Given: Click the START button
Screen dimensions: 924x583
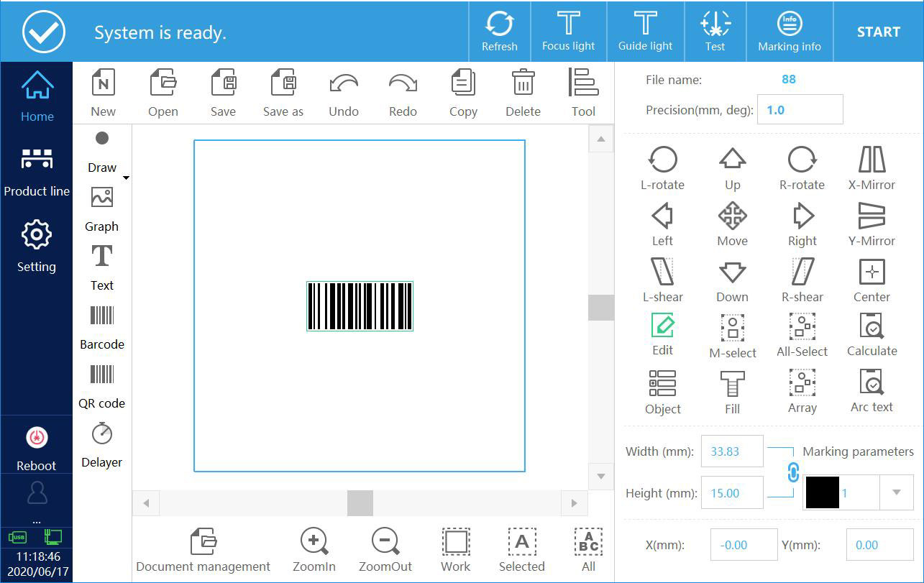Looking at the screenshot, I should (878, 32).
